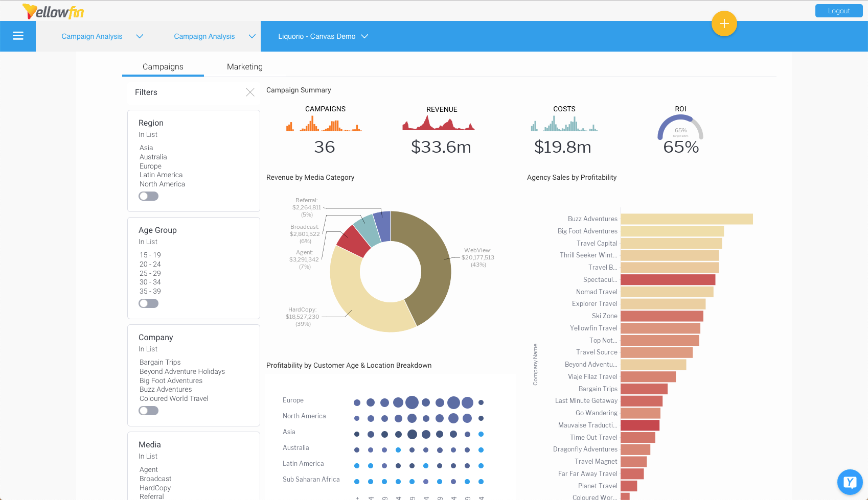The height and width of the screenshot is (500, 868).
Task: Select Asia in the Region filter list
Action: click(x=146, y=148)
